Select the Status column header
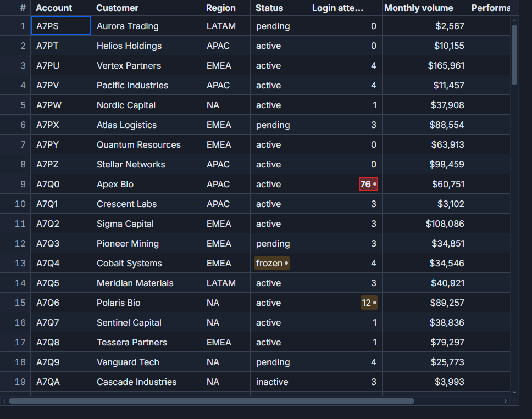The width and height of the screenshot is (532, 419). click(281, 8)
